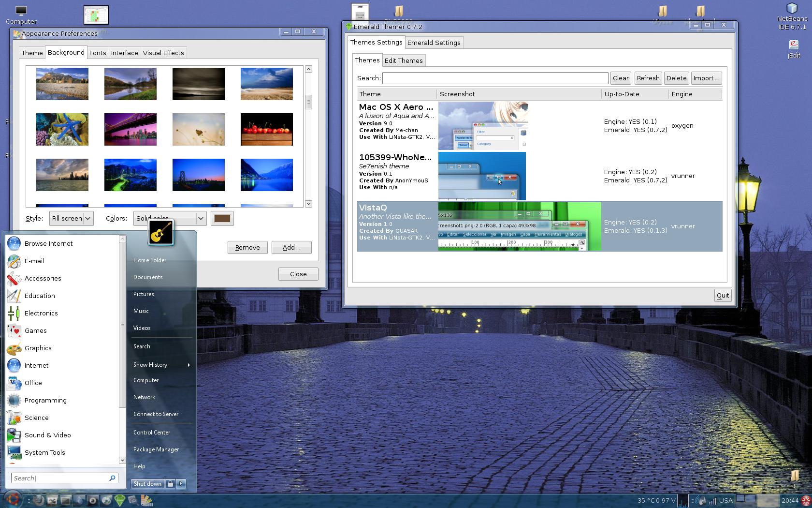Click the start menu Search box

[64, 478]
